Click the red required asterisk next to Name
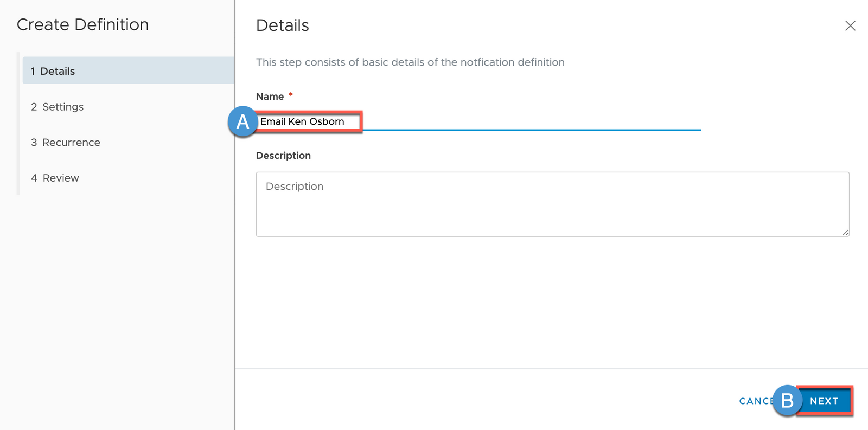 (x=291, y=95)
